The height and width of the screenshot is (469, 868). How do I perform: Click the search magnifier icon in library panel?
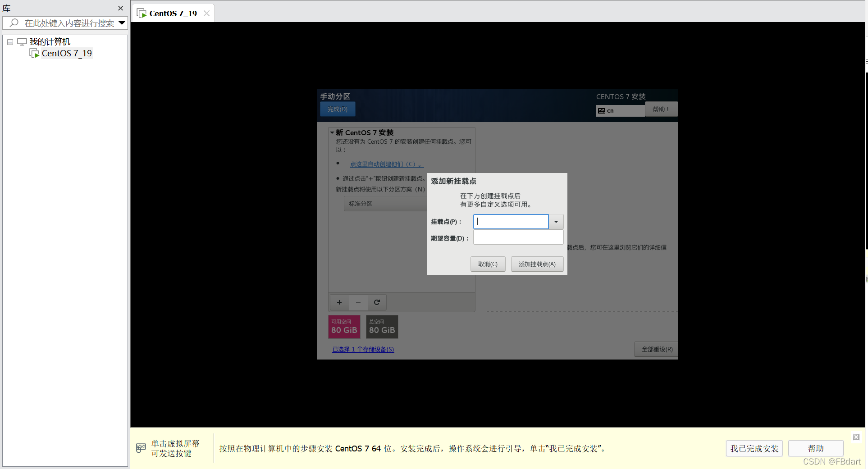click(x=14, y=23)
